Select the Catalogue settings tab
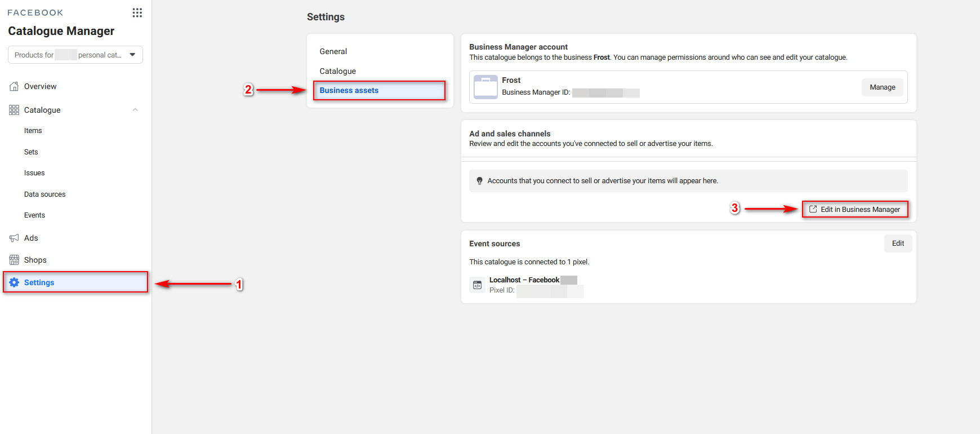 pos(338,71)
